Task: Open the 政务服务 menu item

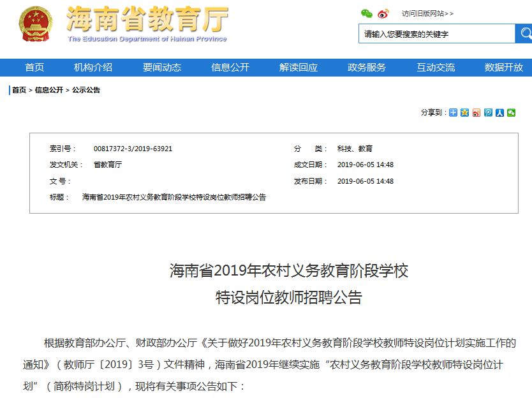Action: point(367,68)
